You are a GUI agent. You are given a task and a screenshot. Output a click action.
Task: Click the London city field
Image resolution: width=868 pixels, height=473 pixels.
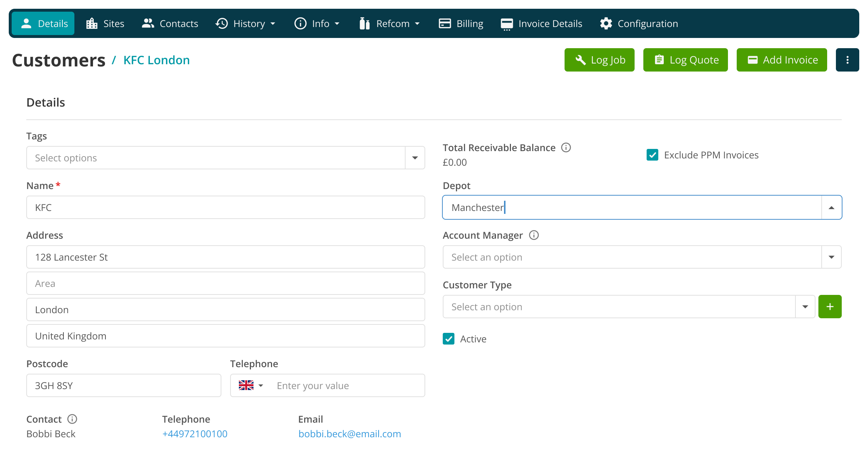[x=226, y=309]
